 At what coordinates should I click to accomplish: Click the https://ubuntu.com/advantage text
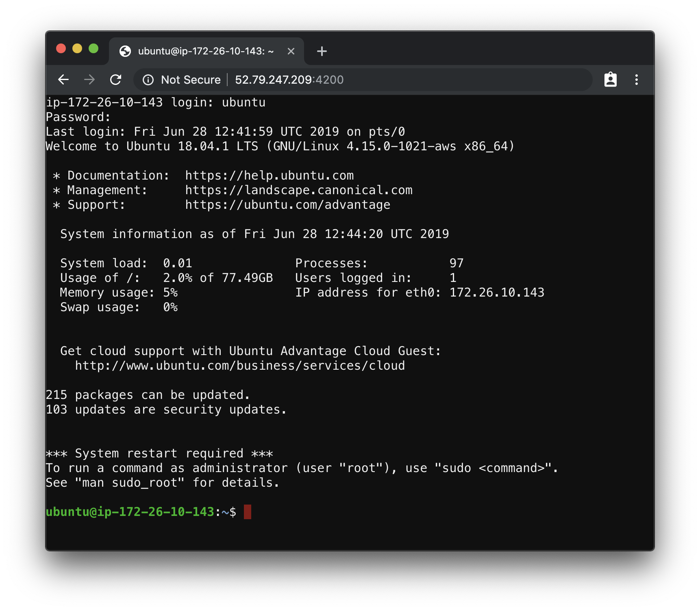288,205
